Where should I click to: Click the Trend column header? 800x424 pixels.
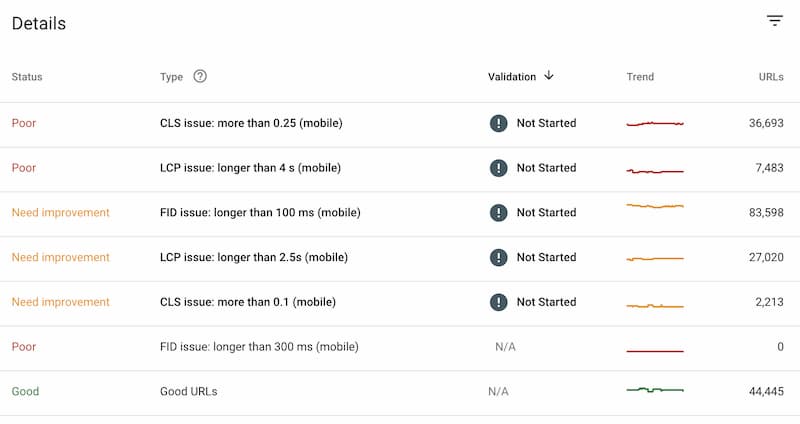pyautogui.click(x=640, y=77)
